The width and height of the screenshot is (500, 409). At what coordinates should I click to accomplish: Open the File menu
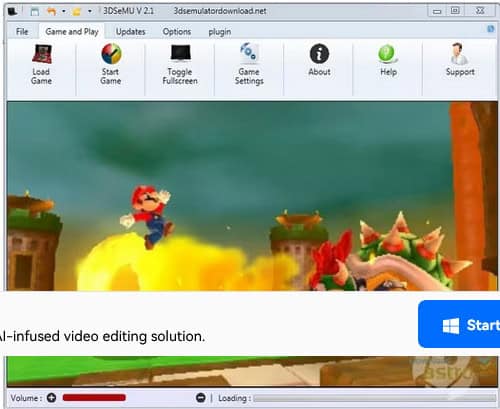coord(22,32)
